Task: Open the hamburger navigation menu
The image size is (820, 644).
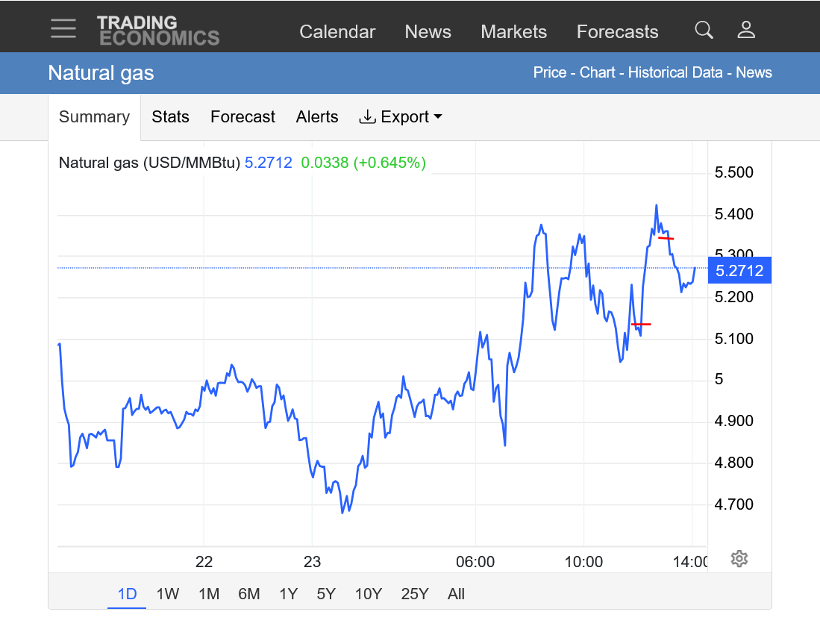Action: click(x=63, y=29)
